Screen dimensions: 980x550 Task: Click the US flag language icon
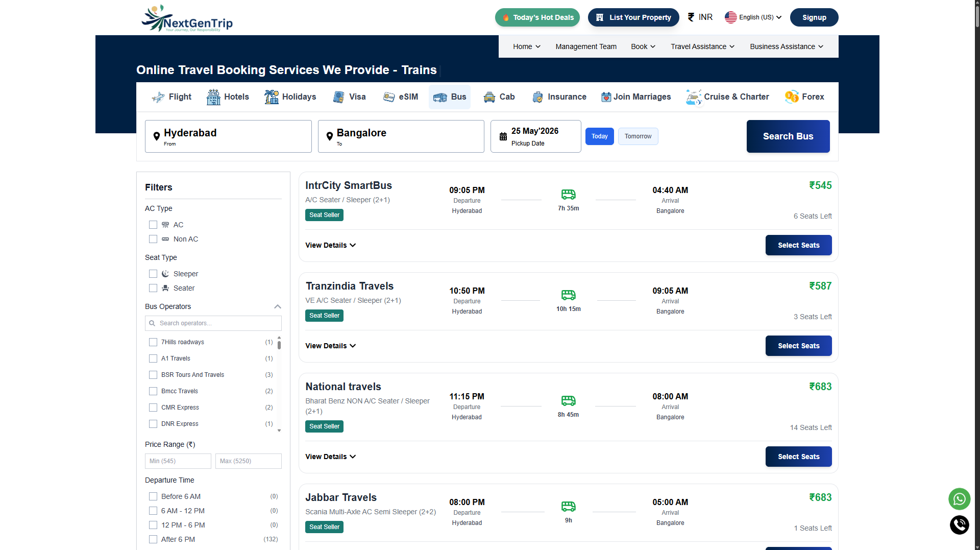730,17
